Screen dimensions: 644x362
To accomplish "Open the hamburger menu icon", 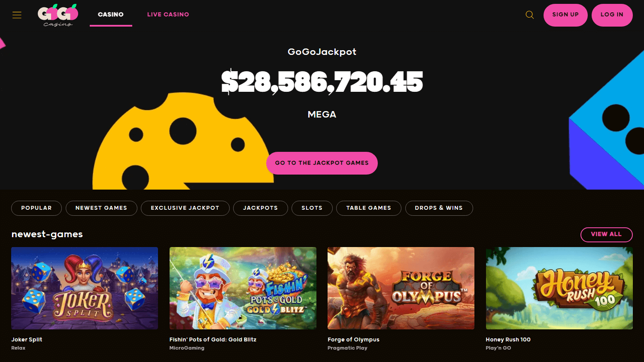I will coord(17,15).
